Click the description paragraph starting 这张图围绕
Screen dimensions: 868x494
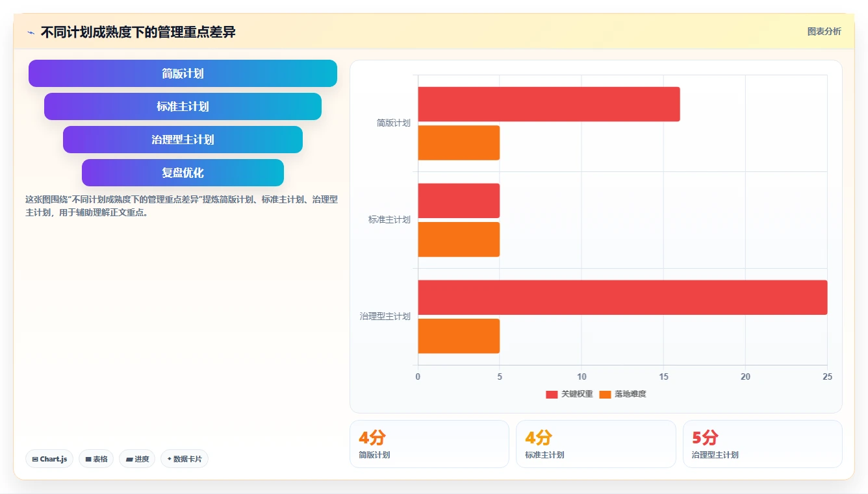click(x=181, y=206)
